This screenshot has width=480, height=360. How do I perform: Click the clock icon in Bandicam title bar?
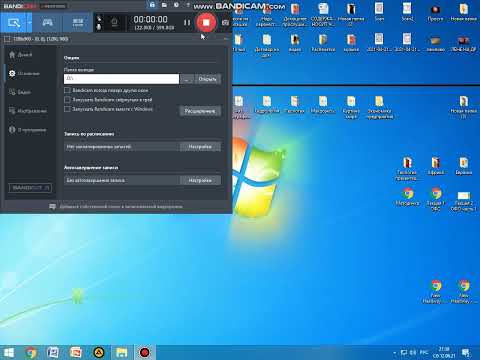(x=176, y=5)
